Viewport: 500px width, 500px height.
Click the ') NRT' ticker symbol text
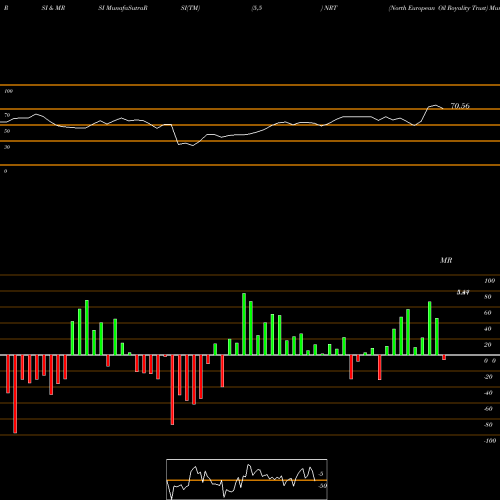329,8
